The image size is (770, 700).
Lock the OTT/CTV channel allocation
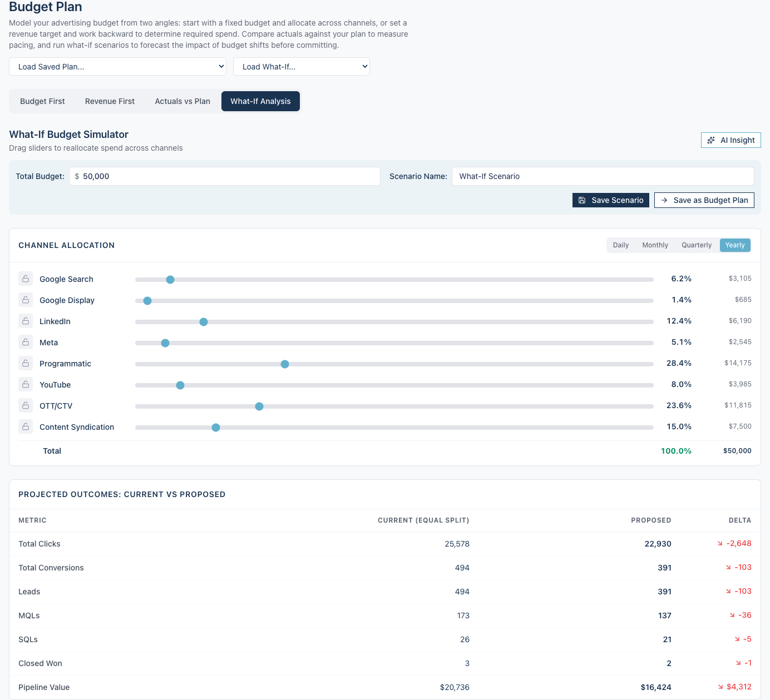26,405
